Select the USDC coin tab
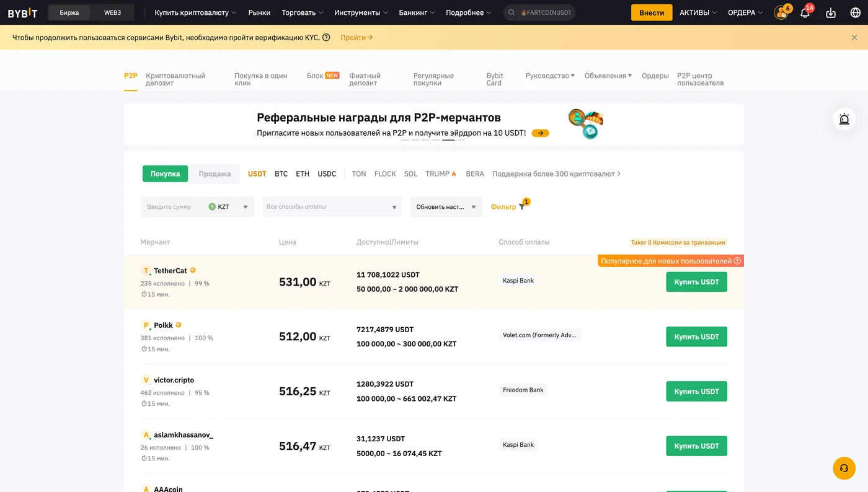Screen dimensions: 868x492 point(327,174)
